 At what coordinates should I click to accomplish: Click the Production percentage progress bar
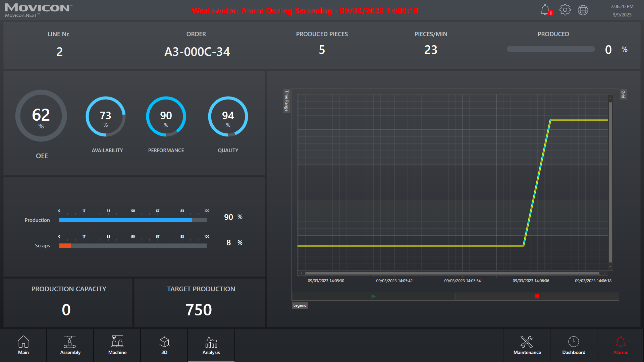tap(133, 220)
